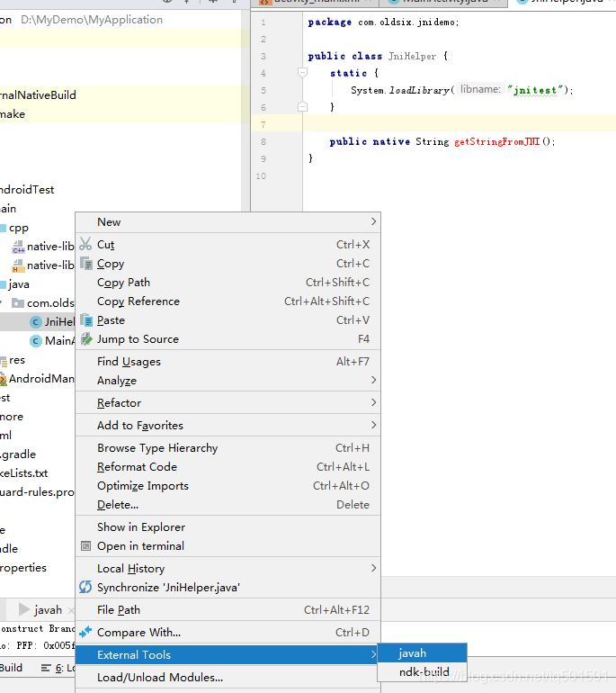Choose File Path menu entry

(x=228, y=610)
